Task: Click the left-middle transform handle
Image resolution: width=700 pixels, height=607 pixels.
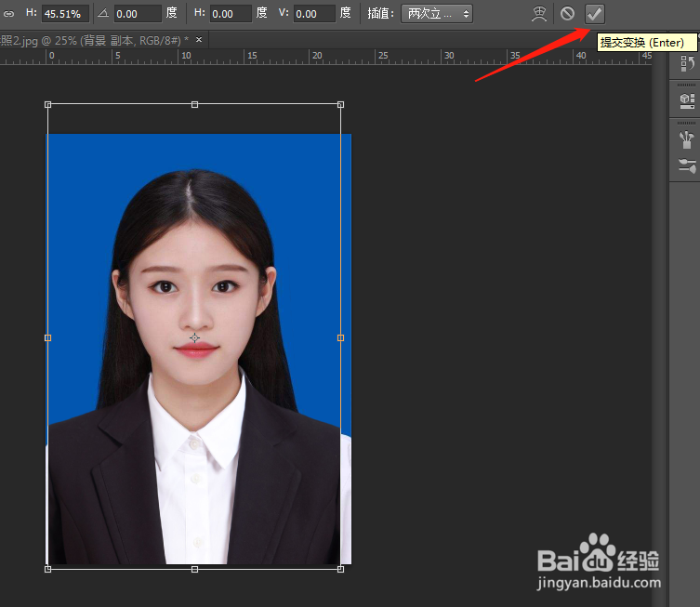Action: (x=47, y=337)
